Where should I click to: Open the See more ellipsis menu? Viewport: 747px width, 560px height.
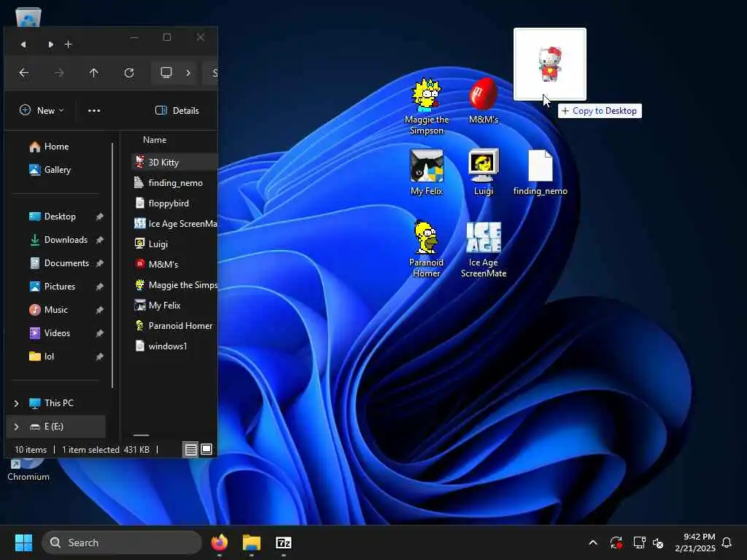coord(94,111)
